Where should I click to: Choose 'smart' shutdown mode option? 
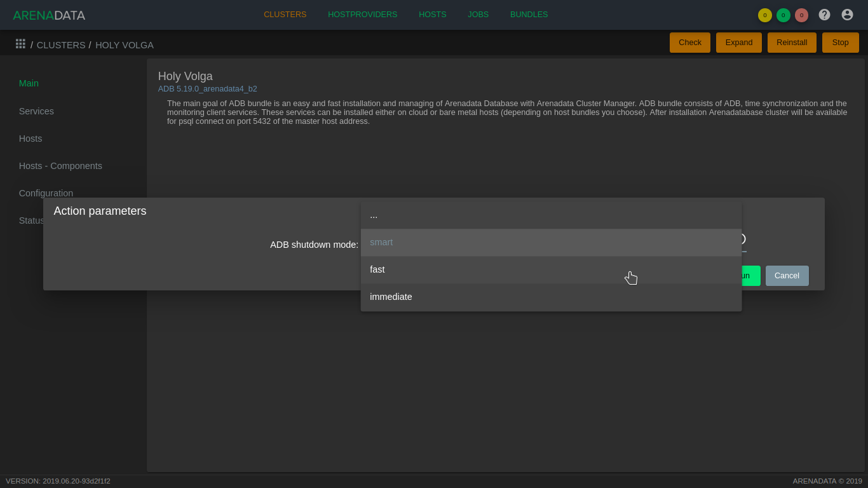point(551,243)
